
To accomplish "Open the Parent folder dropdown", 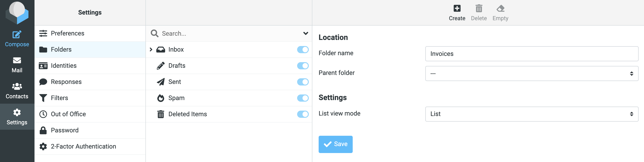I will [x=531, y=74].
